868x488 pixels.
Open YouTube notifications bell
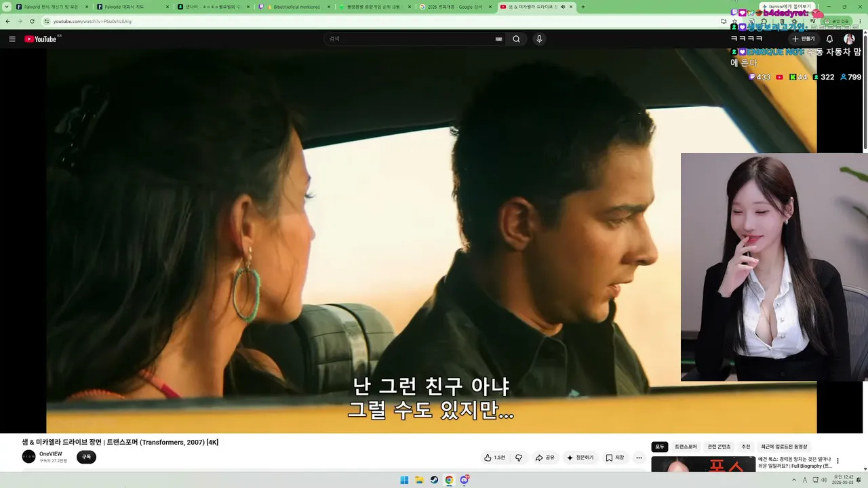click(x=829, y=39)
